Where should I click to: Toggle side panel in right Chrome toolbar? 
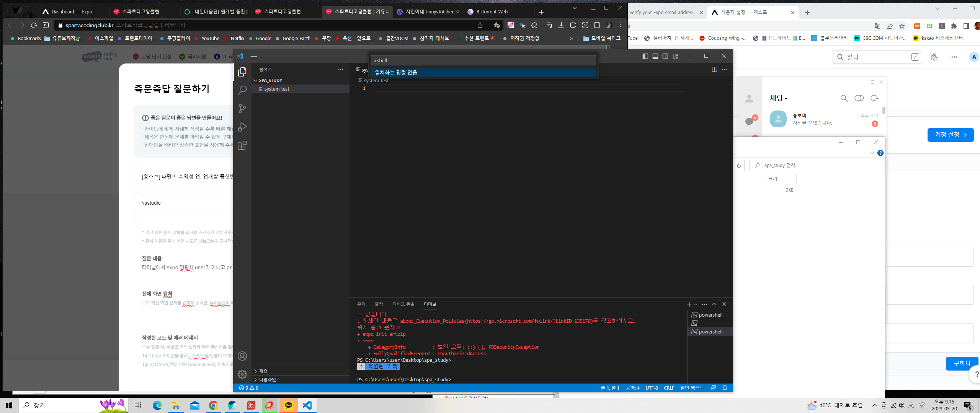click(966, 26)
